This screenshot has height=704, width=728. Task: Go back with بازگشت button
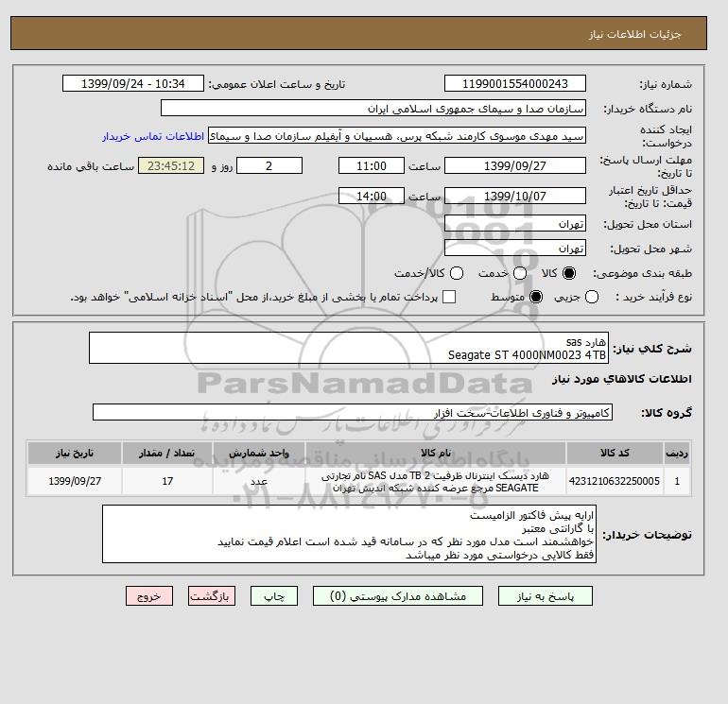tap(212, 596)
